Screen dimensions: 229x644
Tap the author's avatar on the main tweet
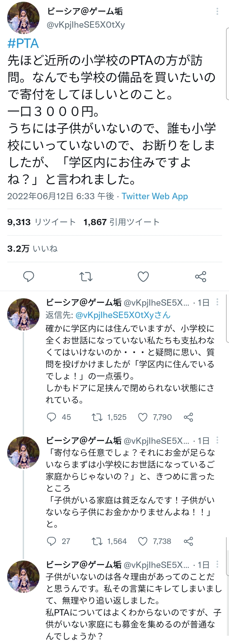[x=23, y=17]
